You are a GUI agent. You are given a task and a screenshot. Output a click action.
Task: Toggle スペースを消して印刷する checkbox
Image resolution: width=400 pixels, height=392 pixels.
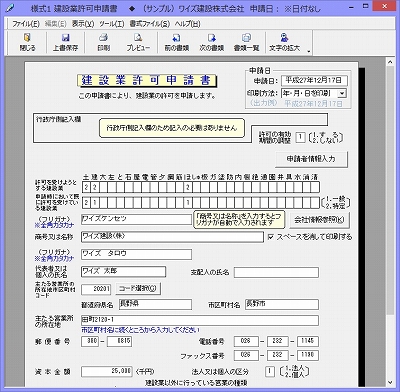(271, 237)
